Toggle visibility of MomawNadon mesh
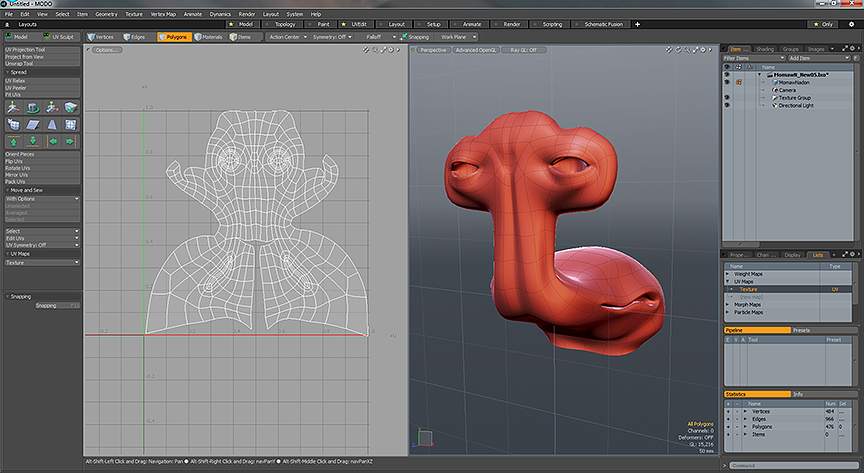The height and width of the screenshot is (473, 864). (x=727, y=82)
